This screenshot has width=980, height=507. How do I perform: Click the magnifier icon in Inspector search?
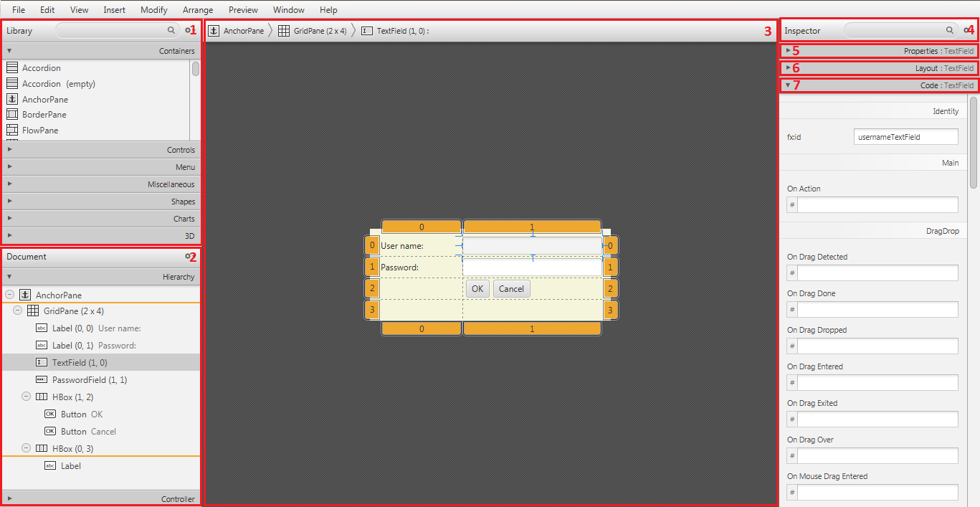pos(950,31)
